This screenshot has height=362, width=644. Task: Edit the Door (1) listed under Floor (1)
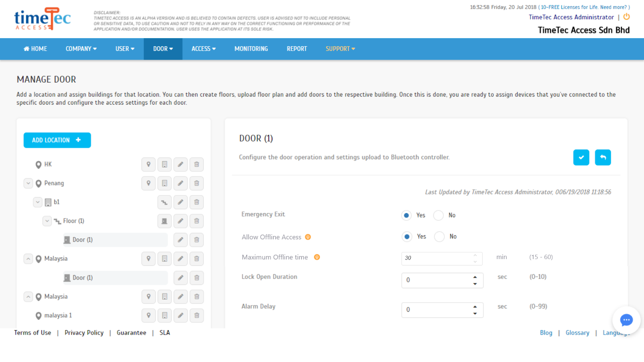click(181, 240)
